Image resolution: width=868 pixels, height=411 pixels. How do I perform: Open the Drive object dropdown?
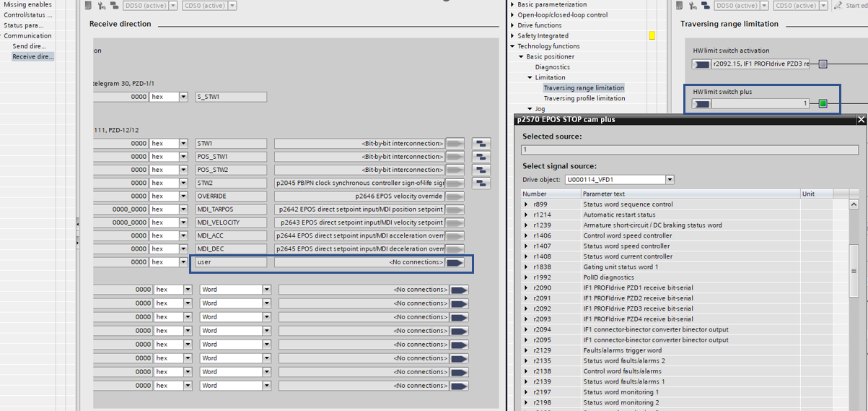pos(670,180)
